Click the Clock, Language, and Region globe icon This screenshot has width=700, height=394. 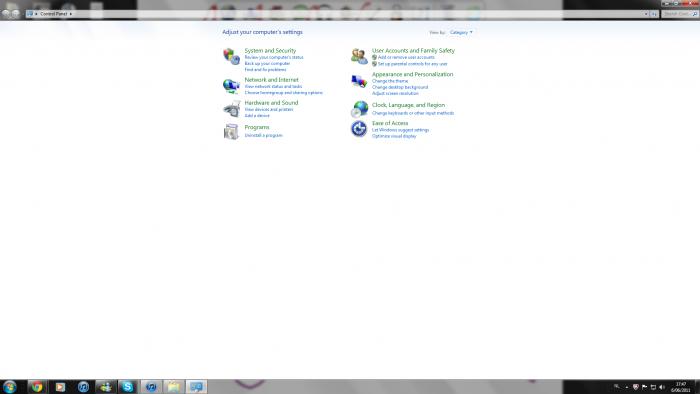coord(359,109)
